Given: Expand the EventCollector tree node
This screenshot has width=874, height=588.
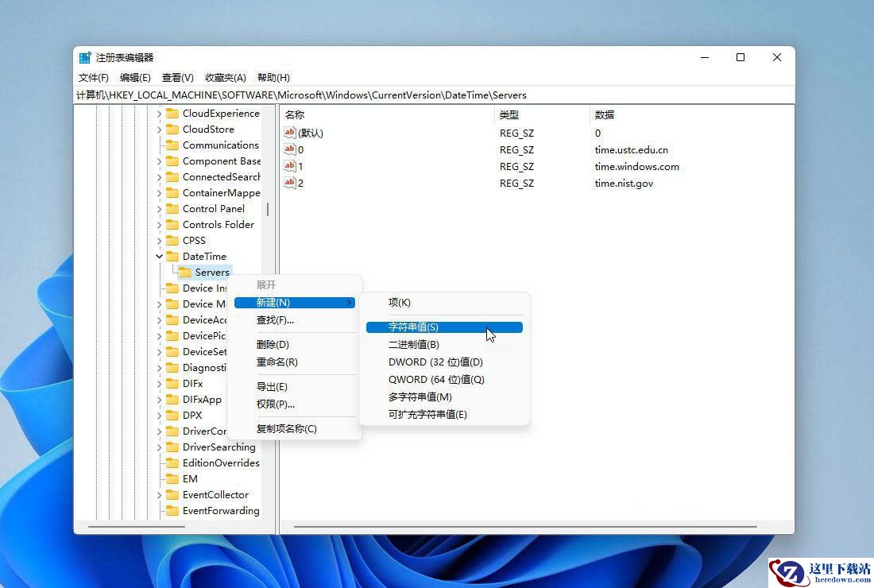Looking at the screenshot, I should pyautogui.click(x=160, y=495).
